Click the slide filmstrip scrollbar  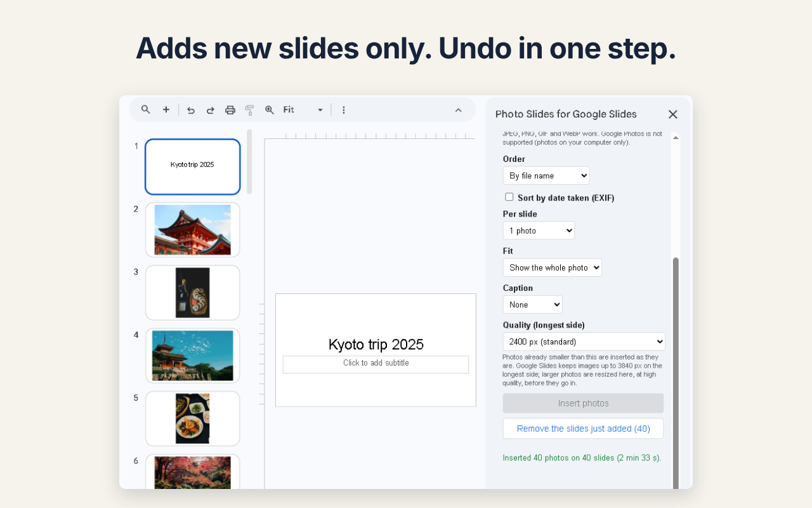[x=249, y=161]
